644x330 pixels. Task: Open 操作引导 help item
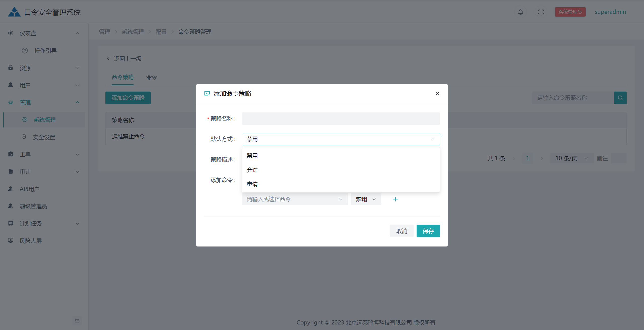[45, 51]
